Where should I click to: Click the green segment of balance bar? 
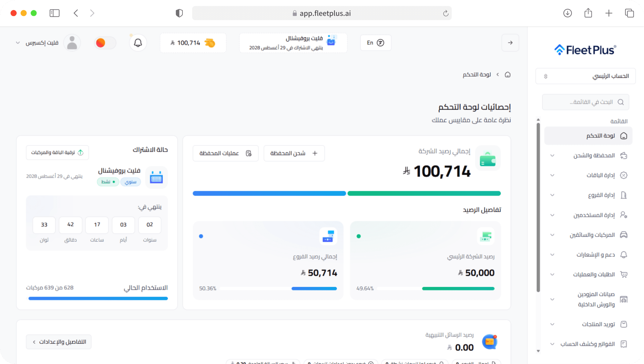pos(424,194)
